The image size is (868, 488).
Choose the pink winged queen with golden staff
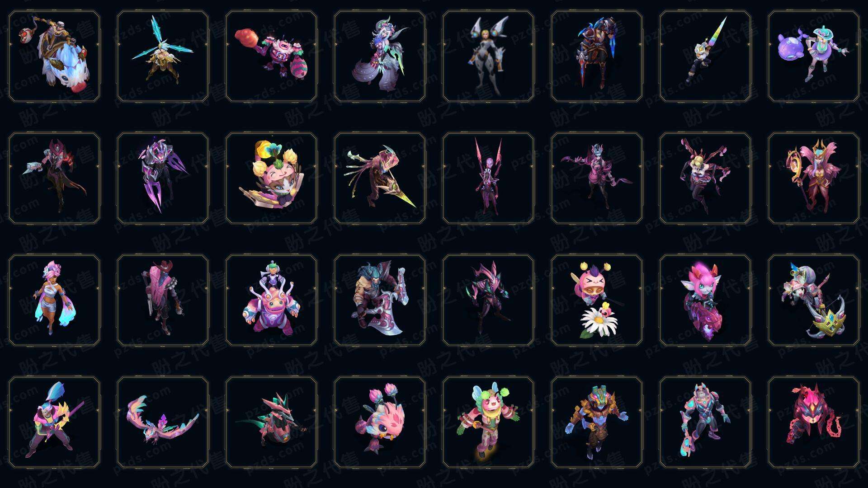pyautogui.click(x=814, y=178)
